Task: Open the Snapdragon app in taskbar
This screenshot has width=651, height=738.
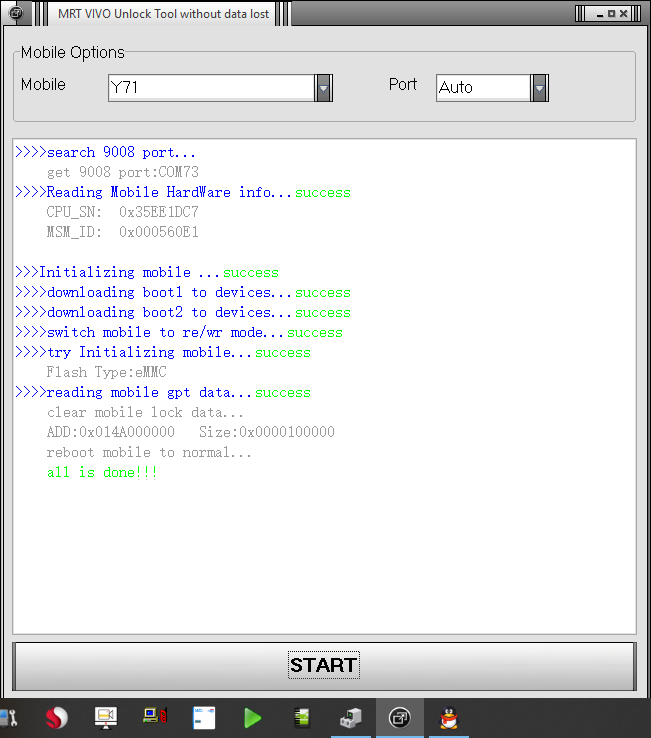Action: [x=56, y=718]
